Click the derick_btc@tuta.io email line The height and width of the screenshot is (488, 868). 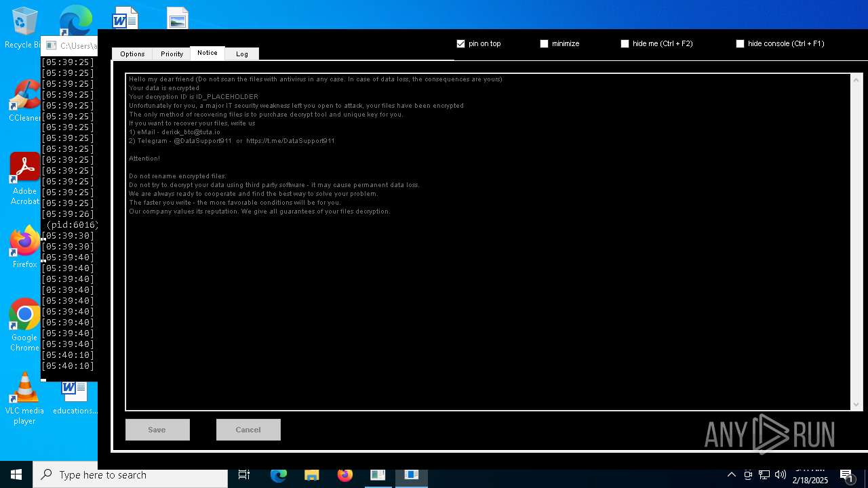pos(175,132)
